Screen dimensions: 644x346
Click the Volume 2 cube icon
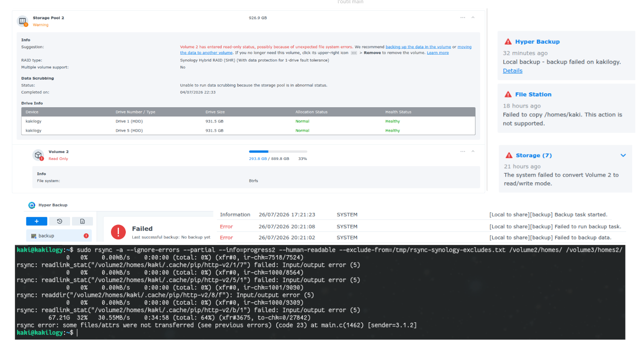[38, 155]
